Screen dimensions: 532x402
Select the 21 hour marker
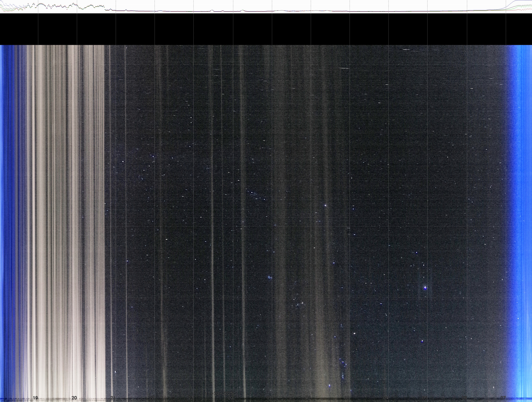(x=113, y=398)
